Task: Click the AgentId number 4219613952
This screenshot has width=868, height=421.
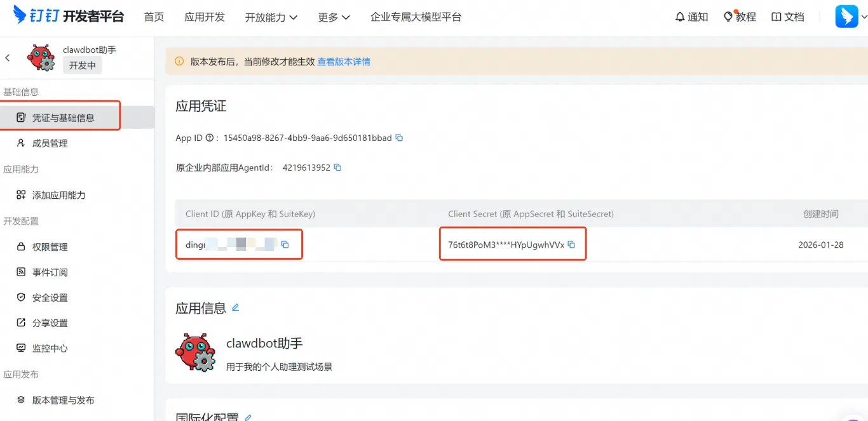Action: point(306,168)
